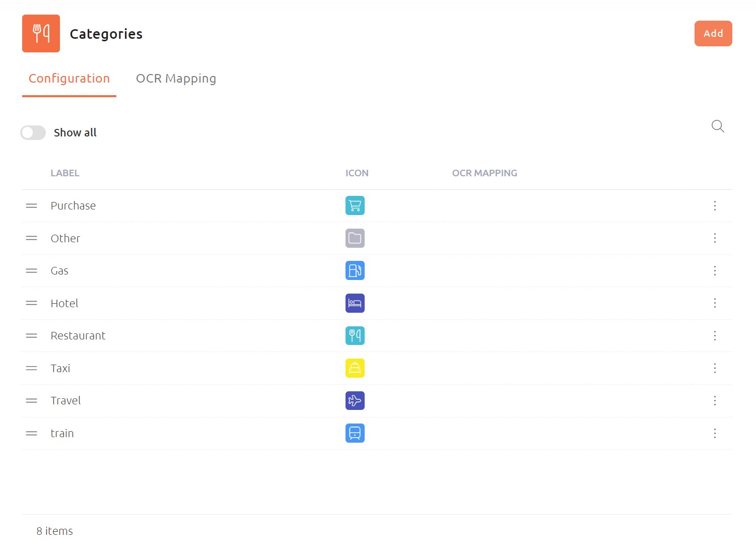Select the Gas label text
Image resolution: width=756 pixels, height=560 pixels.
[x=59, y=270]
